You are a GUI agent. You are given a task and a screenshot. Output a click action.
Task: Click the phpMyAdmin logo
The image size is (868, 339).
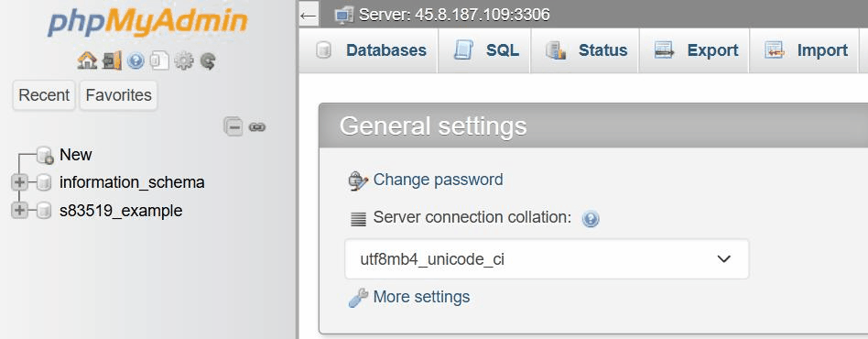pos(147,23)
